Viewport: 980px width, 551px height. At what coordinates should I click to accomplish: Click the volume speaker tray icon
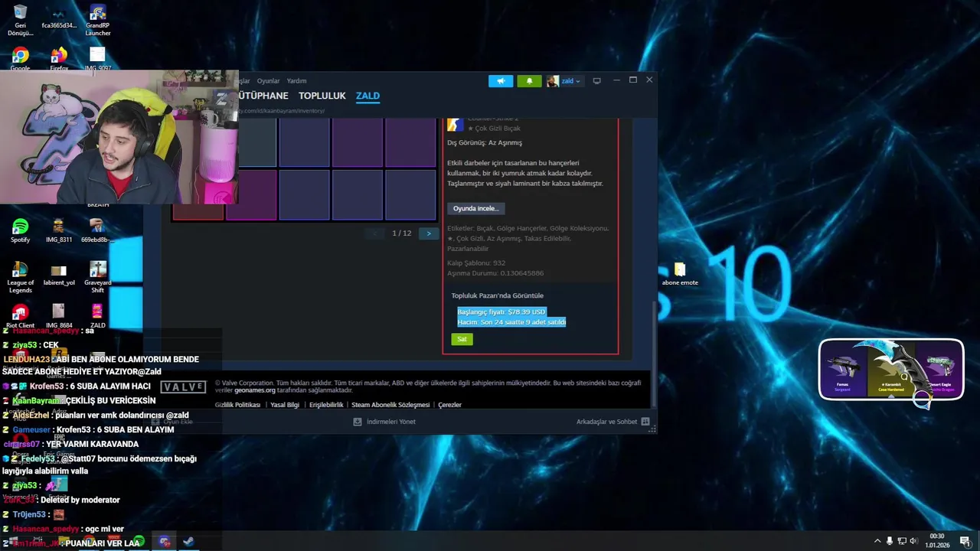pyautogui.click(x=913, y=541)
